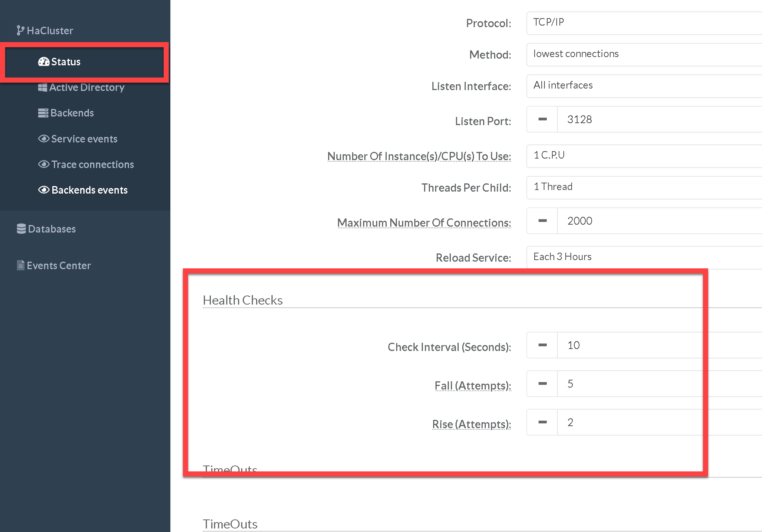Click the Events Center document icon
The image size is (762, 532).
click(20, 266)
